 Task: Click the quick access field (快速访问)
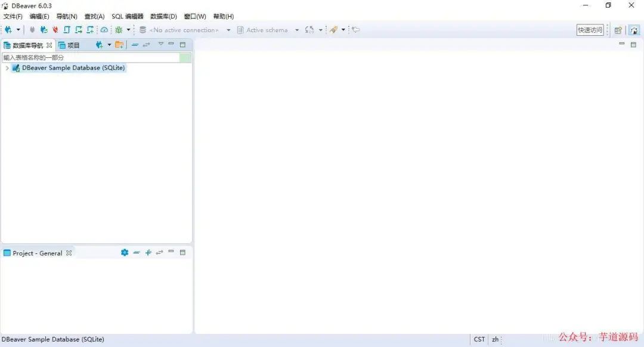pyautogui.click(x=590, y=30)
